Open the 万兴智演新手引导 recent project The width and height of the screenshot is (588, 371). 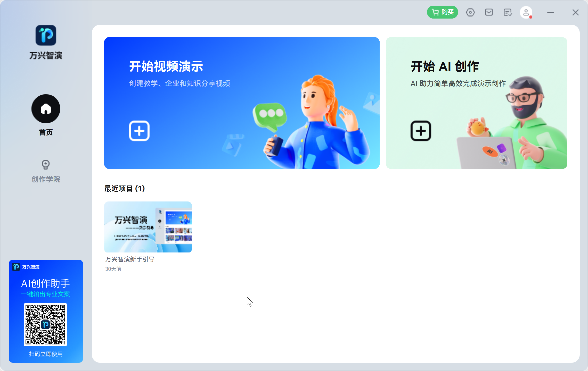(148, 227)
